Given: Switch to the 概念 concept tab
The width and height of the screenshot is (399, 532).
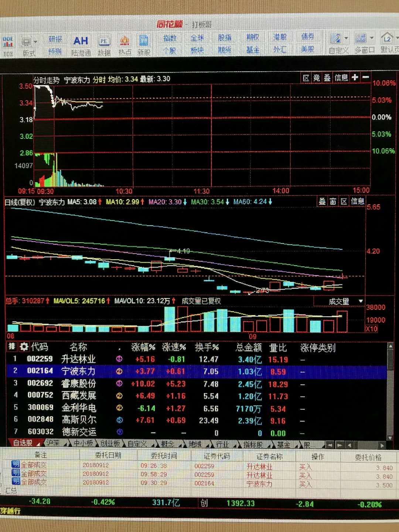Looking at the screenshot, I should 167,444.
